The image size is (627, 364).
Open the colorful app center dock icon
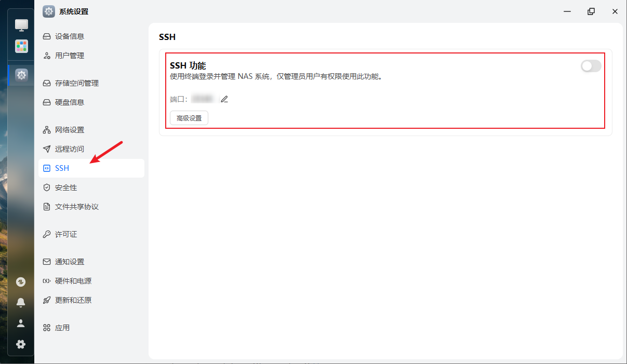tap(21, 46)
